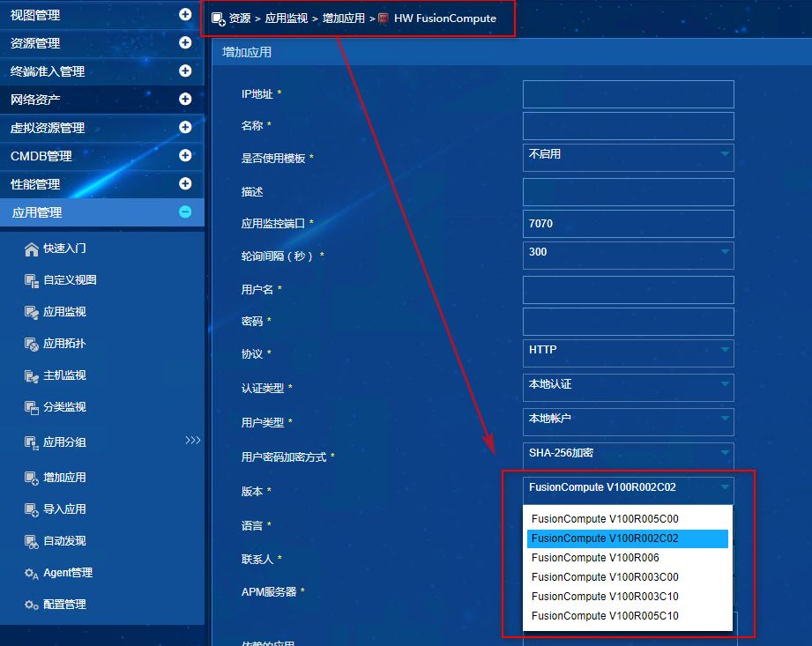Image resolution: width=812 pixels, height=646 pixels.
Task: Focus the 用户名 input field
Action: (x=628, y=290)
